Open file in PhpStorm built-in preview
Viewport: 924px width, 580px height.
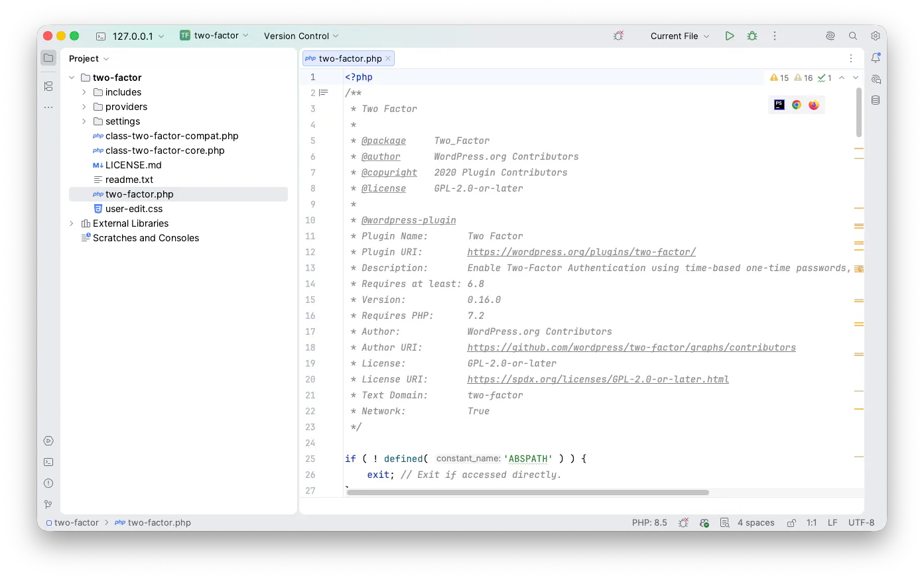tap(779, 105)
